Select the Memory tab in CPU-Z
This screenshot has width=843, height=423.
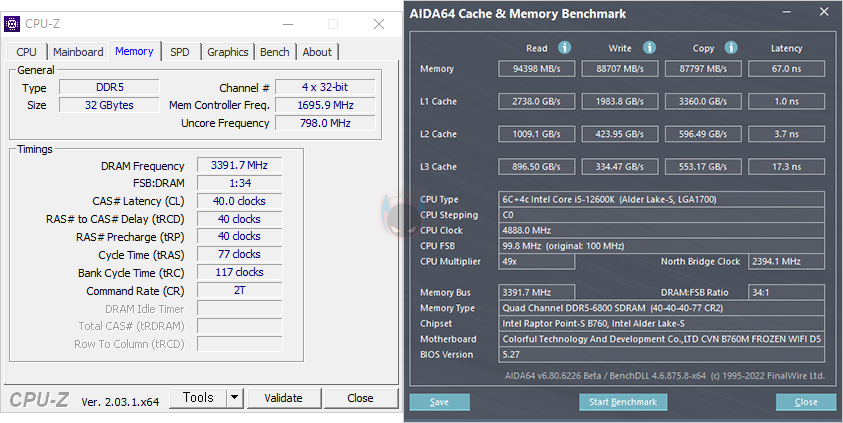[134, 51]
